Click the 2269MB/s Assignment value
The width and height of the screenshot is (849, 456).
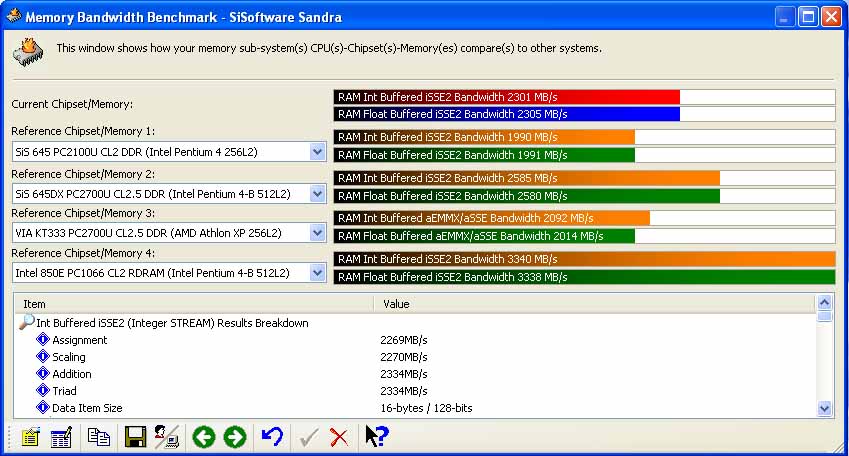403,340
